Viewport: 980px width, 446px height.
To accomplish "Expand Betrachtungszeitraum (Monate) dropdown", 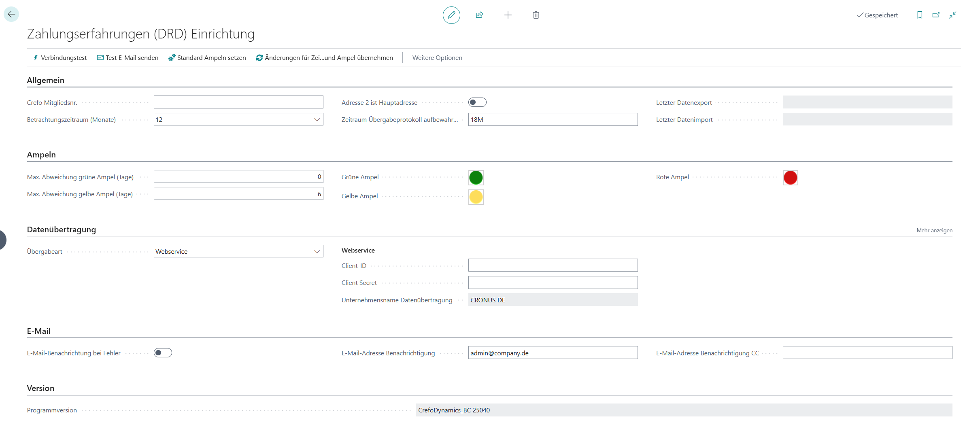I will point(317,119).
